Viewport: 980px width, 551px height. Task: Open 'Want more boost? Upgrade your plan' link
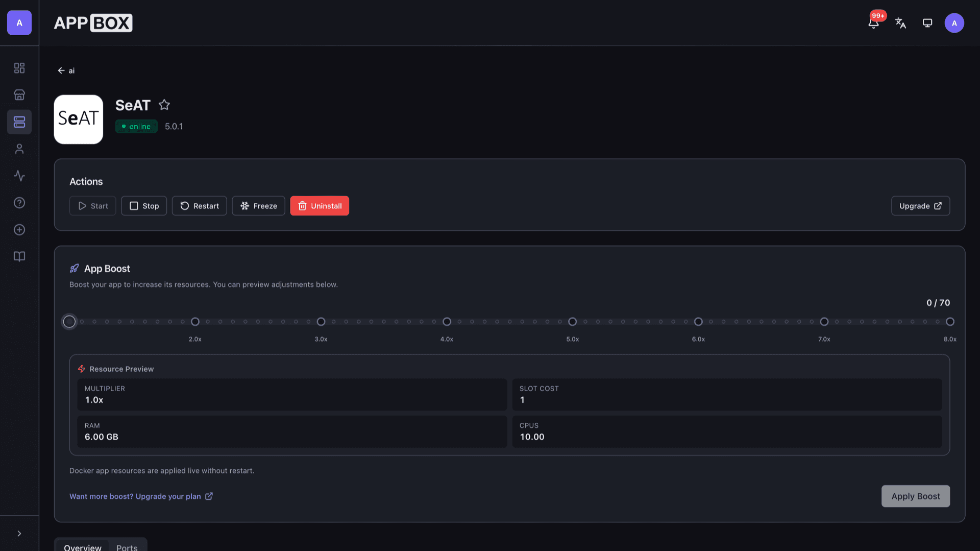point(141,496)
